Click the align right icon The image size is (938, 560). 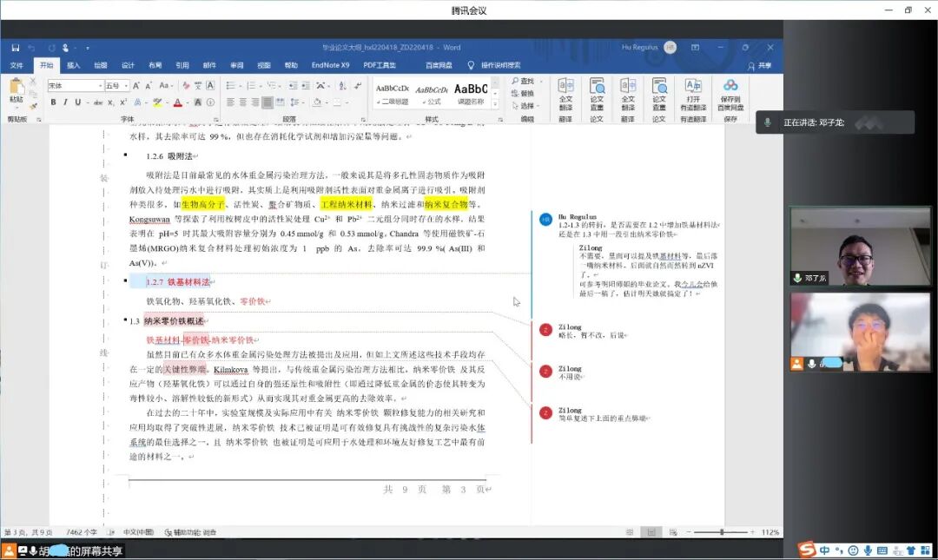coord(254,102)
